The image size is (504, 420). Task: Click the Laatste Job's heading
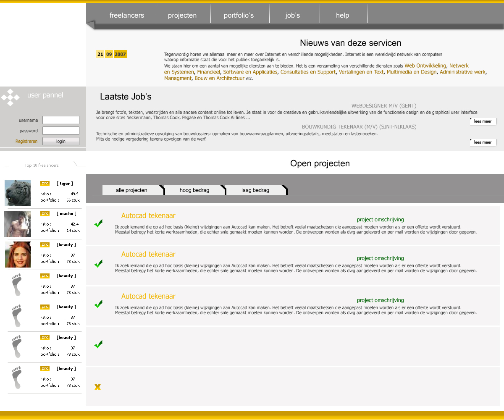coord(126,97)
